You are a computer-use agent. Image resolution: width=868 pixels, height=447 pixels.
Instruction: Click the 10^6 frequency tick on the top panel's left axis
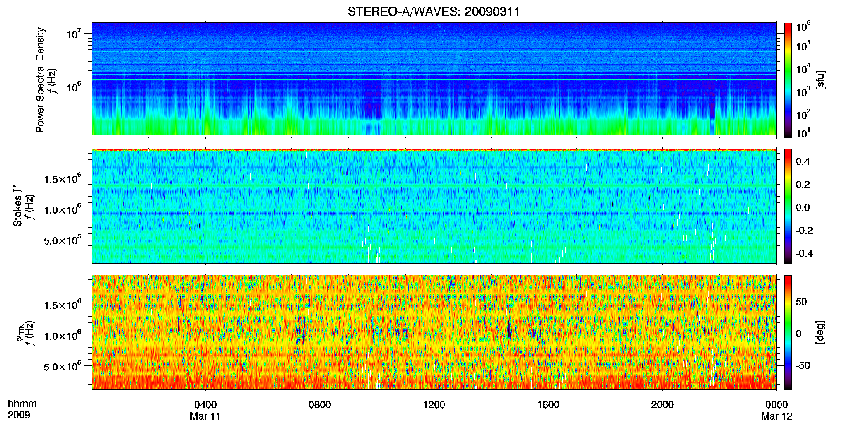click(x=74, y=87)
